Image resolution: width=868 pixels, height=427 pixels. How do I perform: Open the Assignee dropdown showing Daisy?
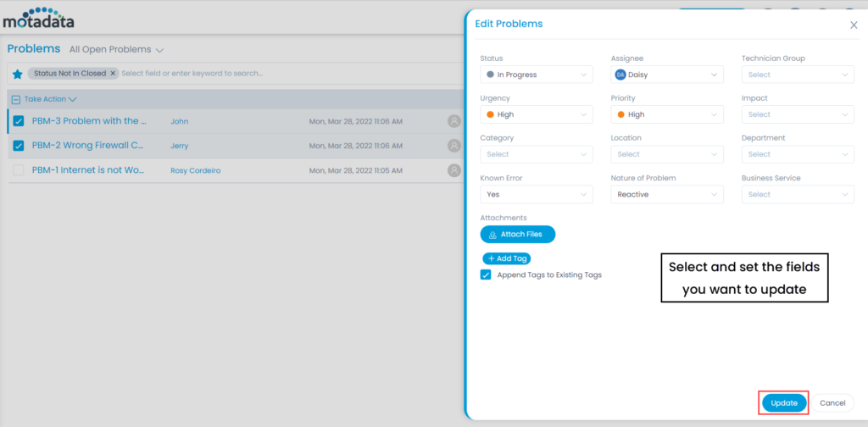tap(666, 75)
